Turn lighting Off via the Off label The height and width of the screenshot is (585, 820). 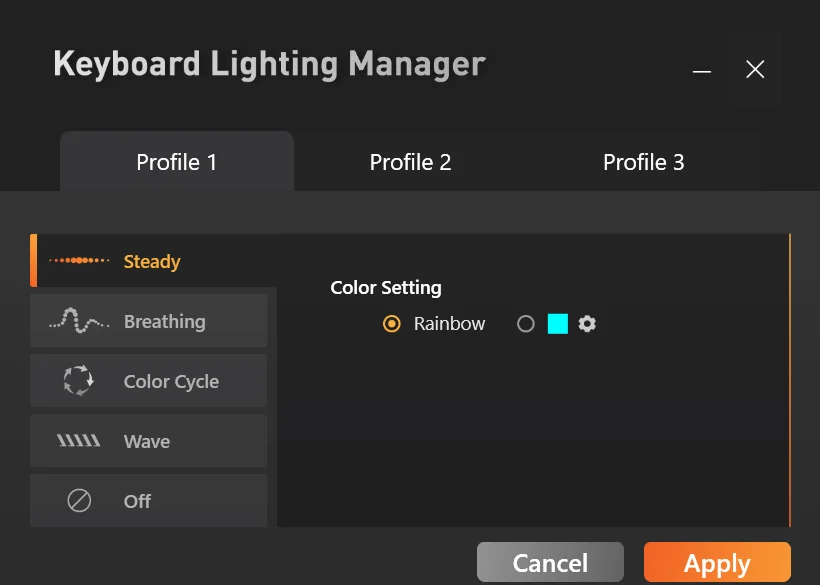(138, 501)
